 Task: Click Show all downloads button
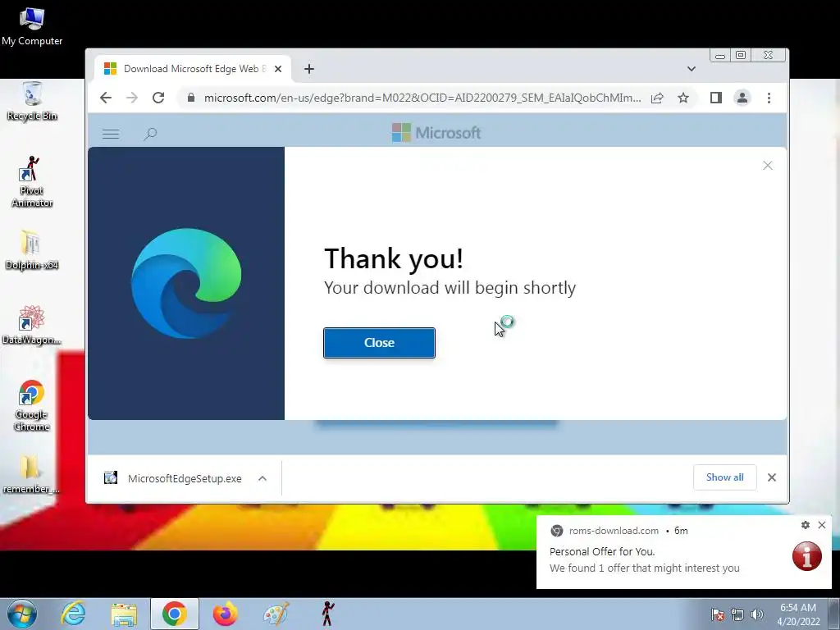(x=724, y=477)
